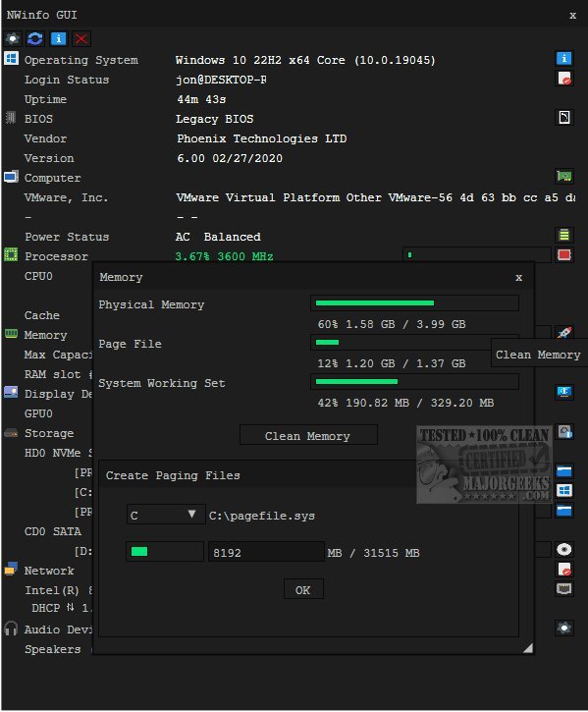Screen dimensions: 588x712
Task: Click the Windows logo beside Operating System
Action: pos(12,59)
